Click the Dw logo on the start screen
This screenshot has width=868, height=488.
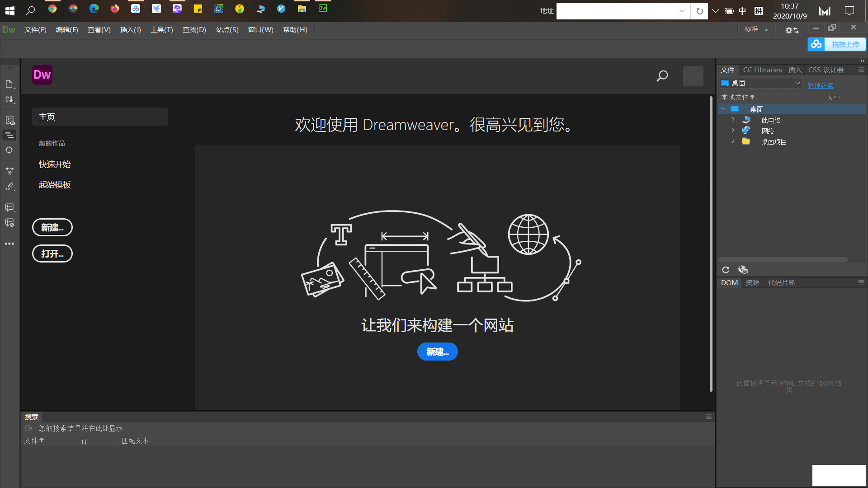[x=42, y=75]
